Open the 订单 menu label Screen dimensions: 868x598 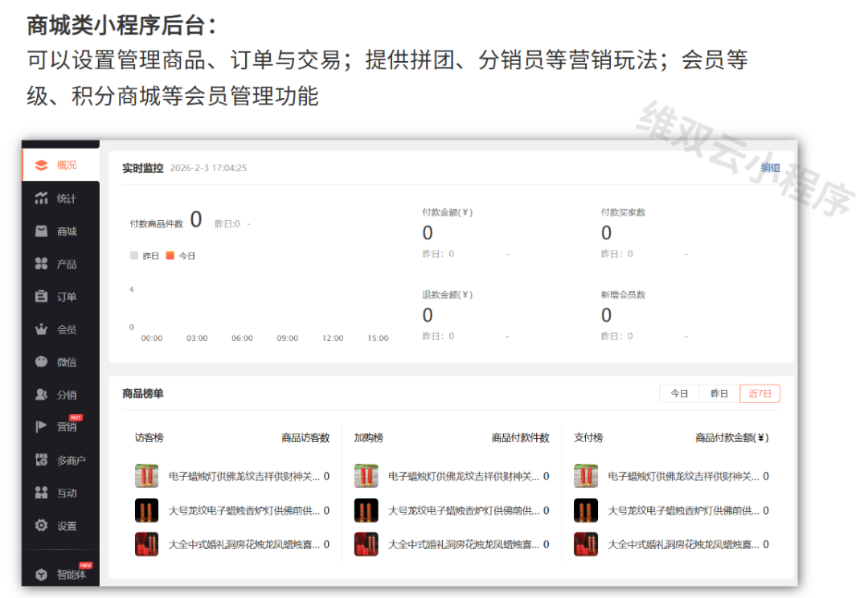67,297
